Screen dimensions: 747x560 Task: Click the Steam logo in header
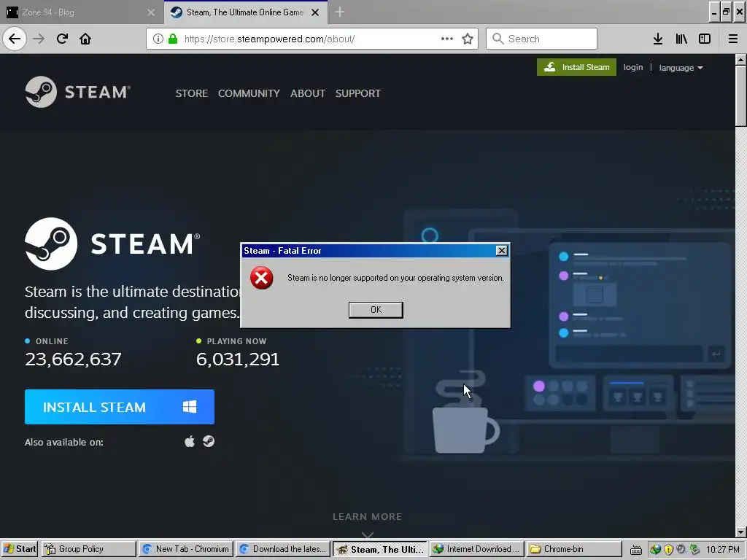click(77, 91)
